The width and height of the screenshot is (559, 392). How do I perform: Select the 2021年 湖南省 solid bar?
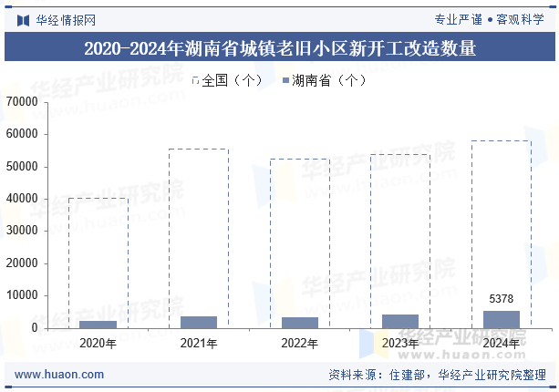[199, 322]
